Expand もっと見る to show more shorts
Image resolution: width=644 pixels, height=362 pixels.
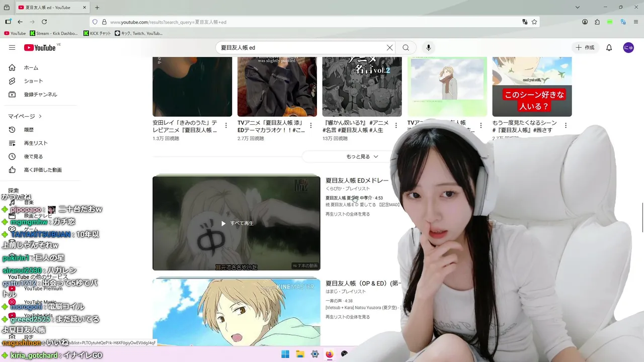tap(362, 156)
